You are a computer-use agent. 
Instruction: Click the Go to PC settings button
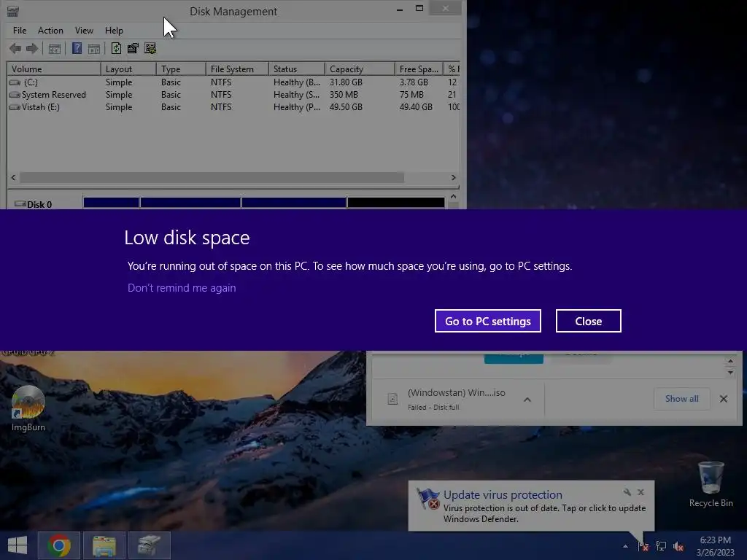488,321
